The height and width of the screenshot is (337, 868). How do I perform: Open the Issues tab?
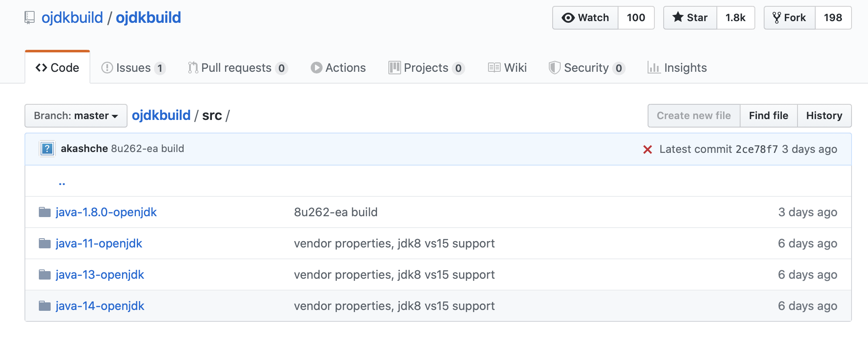point(133,68)
